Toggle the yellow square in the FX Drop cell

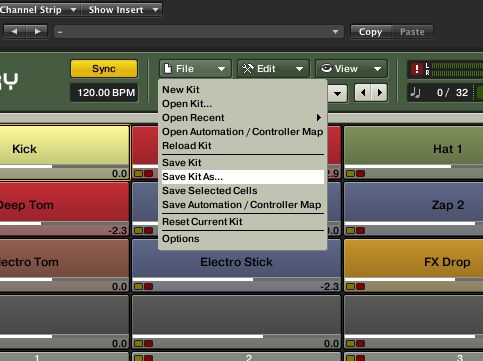[x=350, y=286]
